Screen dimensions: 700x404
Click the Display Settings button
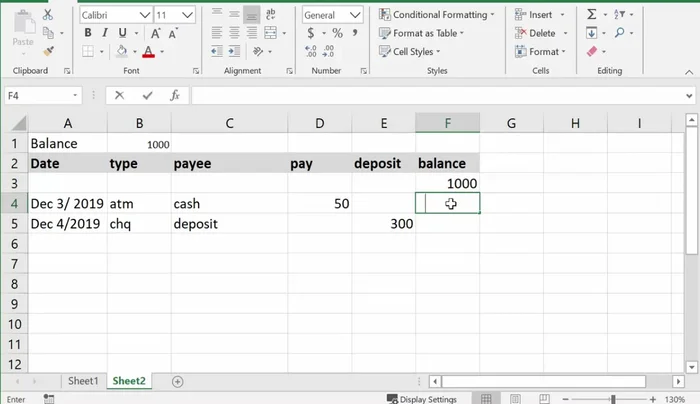pyautogui.click(x=421, y=398)
